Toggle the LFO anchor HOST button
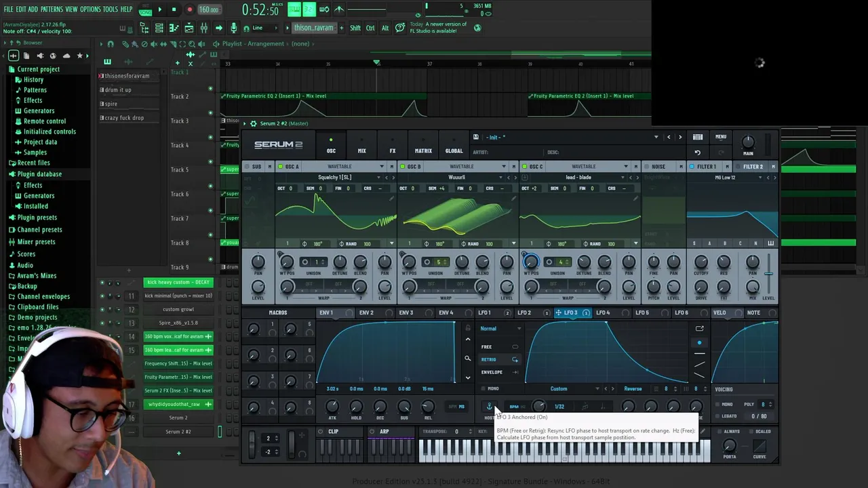Image resolution: width=868 pixels, height=488 pixels. [x=490, y=407]
